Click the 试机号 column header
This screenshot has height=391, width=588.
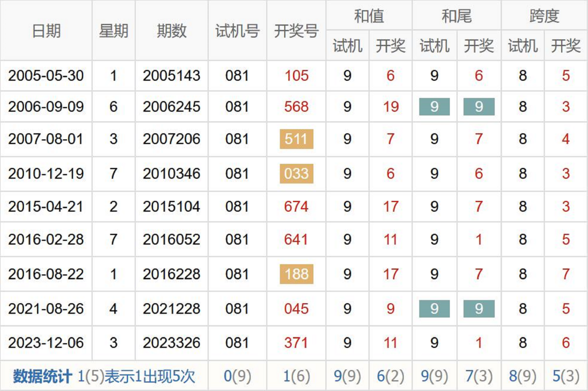(237, 31)
